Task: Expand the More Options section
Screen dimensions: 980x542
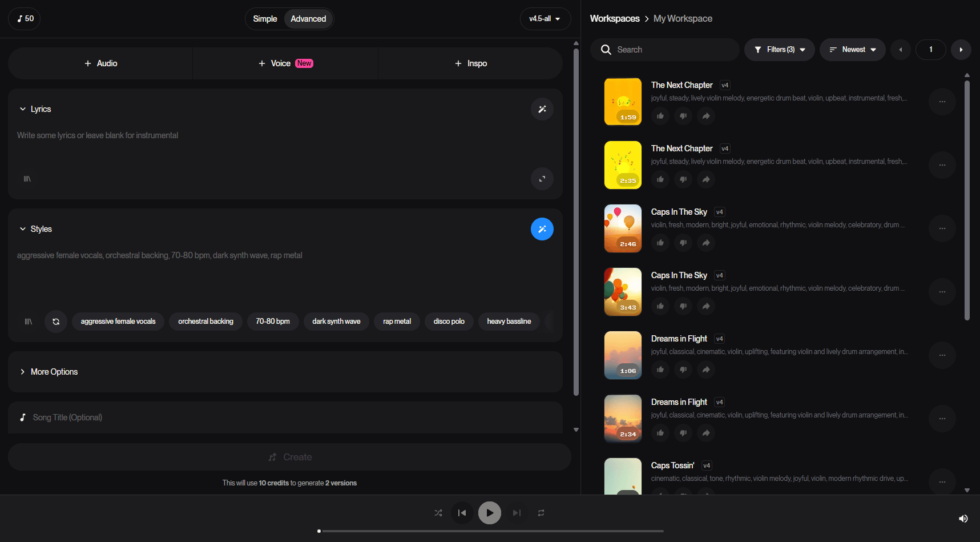Action: point(49,372)
